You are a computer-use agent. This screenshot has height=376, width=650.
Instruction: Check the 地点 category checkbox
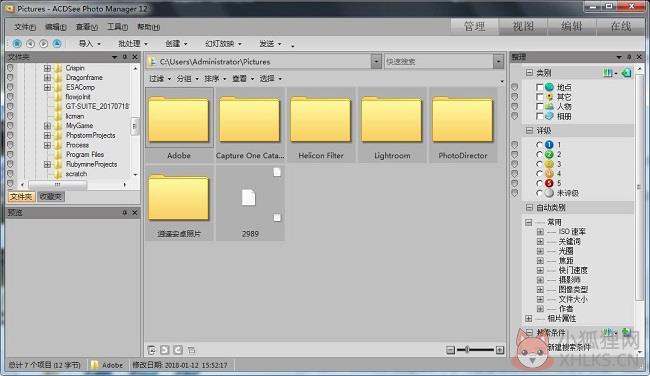539,87
